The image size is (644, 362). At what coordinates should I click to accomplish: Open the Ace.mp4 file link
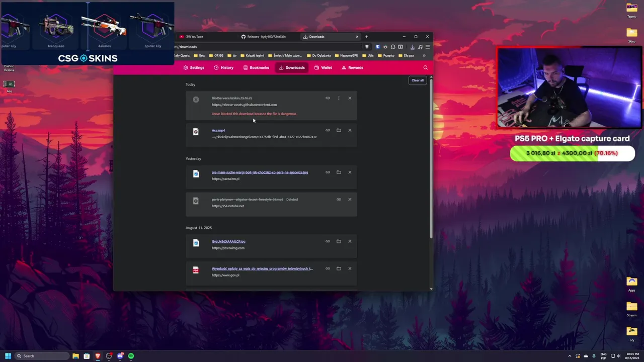click(218, 130)
